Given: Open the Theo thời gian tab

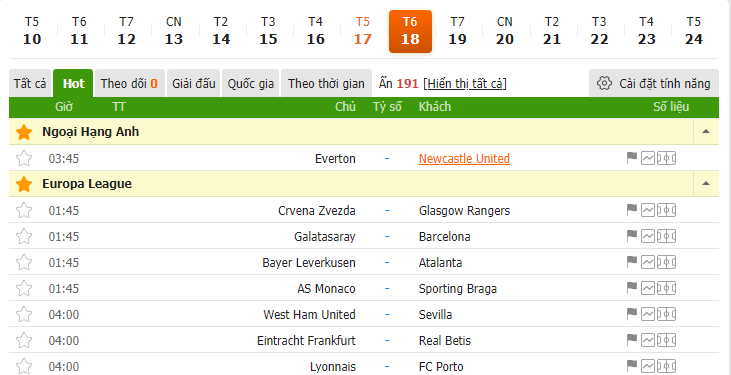Looking at the screenshot, I should click(326, 83).
